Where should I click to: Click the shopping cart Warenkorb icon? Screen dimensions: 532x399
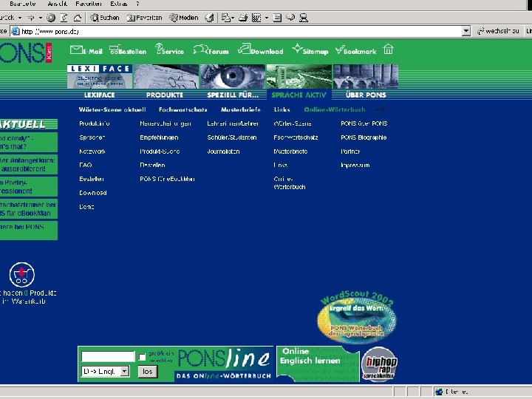coord(22,274)
